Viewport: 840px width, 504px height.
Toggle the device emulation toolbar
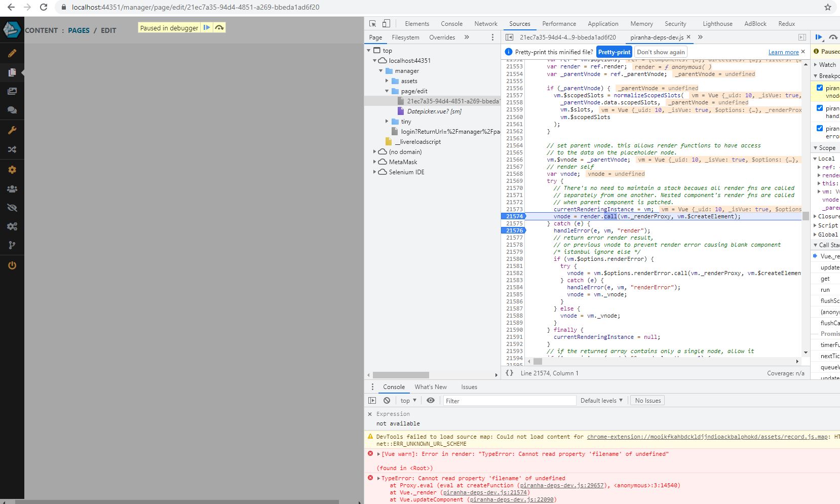click(386, 23)
